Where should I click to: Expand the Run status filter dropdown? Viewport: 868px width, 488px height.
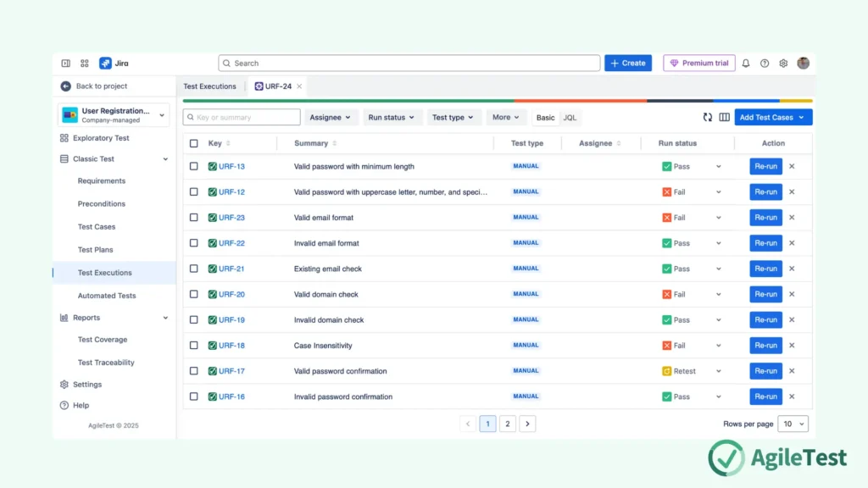click(392, 118)
